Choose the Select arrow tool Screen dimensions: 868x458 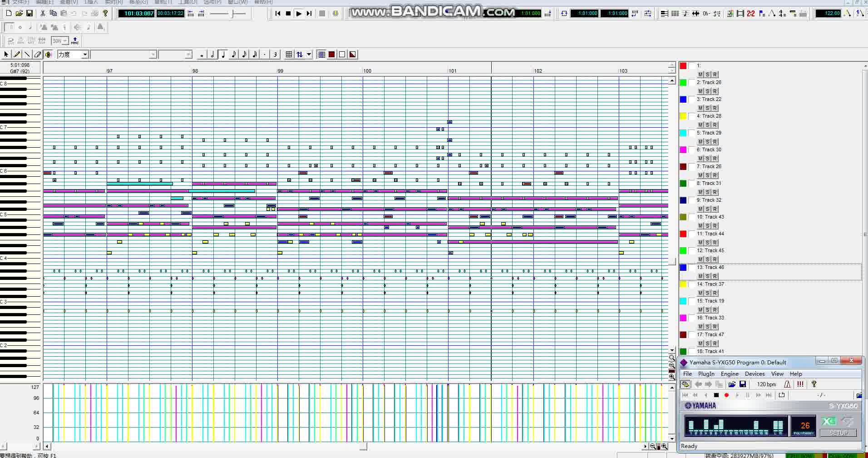pyautogui.click(x=6, y=55)
